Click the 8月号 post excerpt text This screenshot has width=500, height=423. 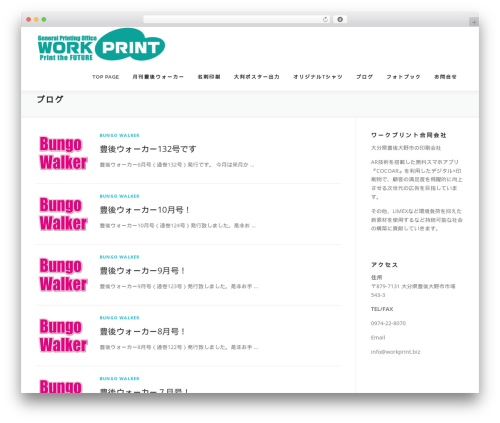point(179,347)
